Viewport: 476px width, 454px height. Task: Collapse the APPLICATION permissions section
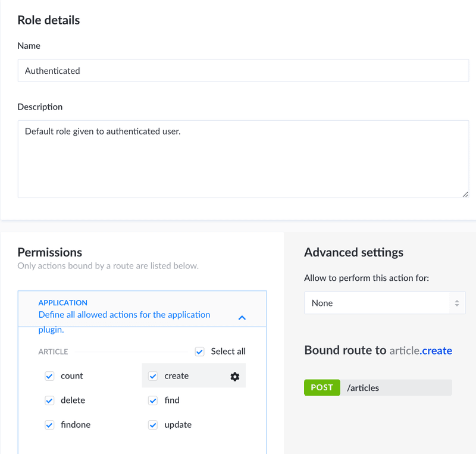coord(242,318)
